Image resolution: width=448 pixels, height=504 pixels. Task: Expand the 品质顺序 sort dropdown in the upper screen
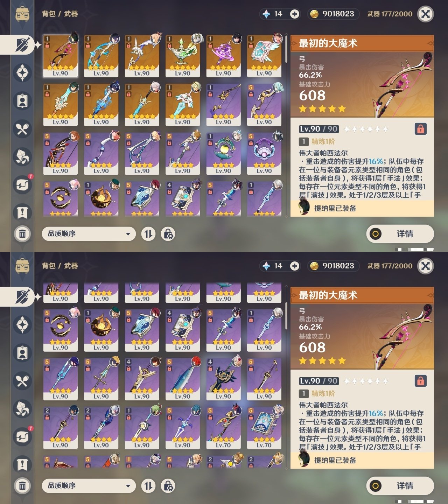(89, 234)
